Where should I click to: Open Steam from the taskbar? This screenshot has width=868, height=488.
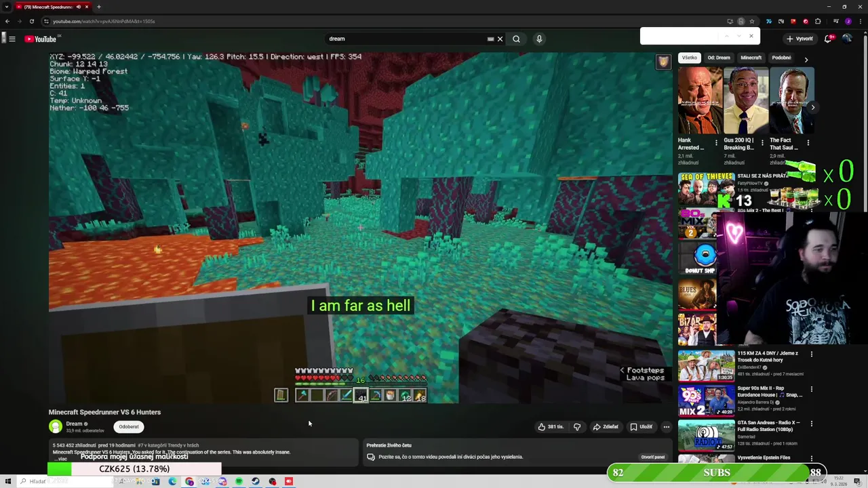pos(256,481)
